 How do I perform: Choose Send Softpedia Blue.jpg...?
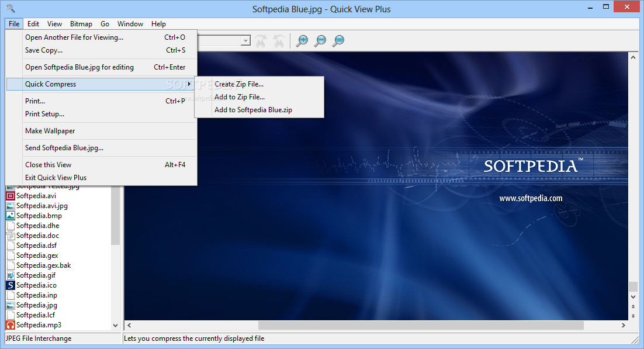(102, 147)
